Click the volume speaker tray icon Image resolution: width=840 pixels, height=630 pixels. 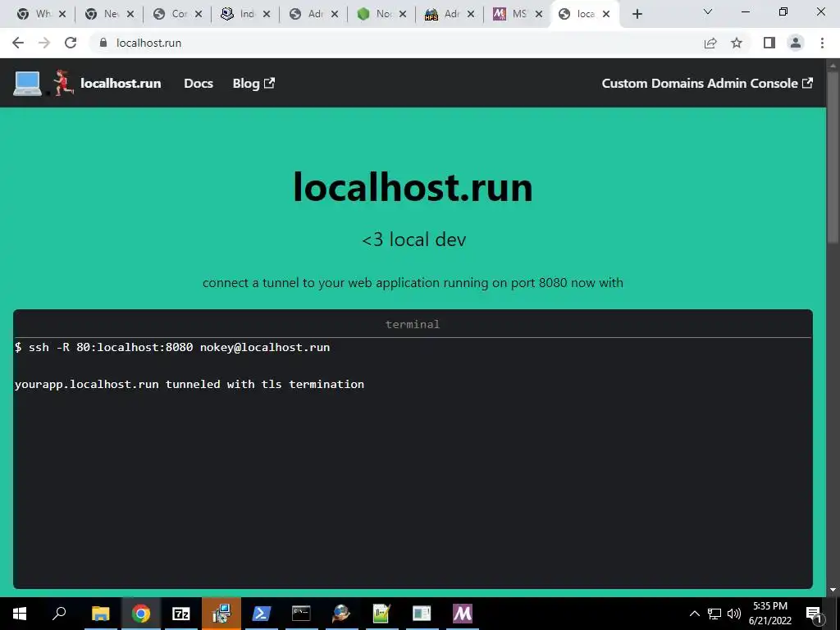pyautogui.click(x=734, y=614)
